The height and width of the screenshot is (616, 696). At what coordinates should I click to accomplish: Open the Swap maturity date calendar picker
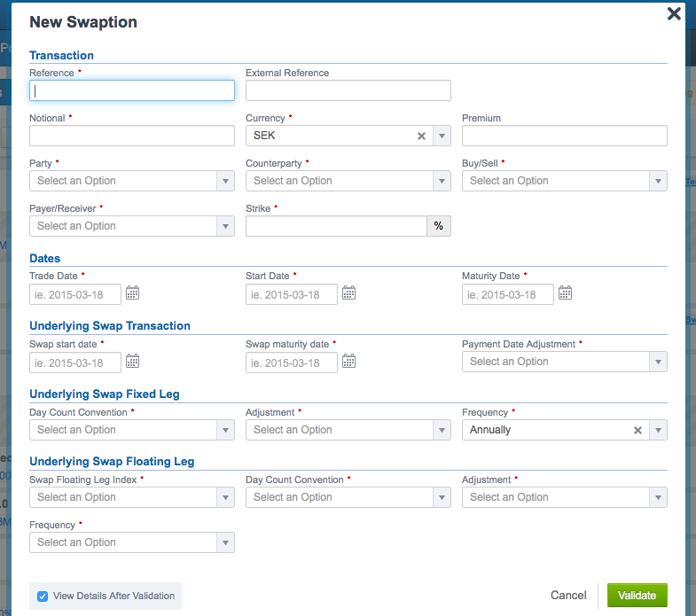coord(349,362)
